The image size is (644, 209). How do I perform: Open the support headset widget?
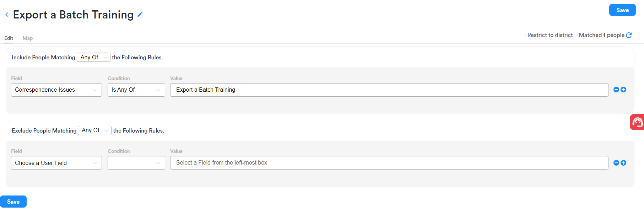638,122
